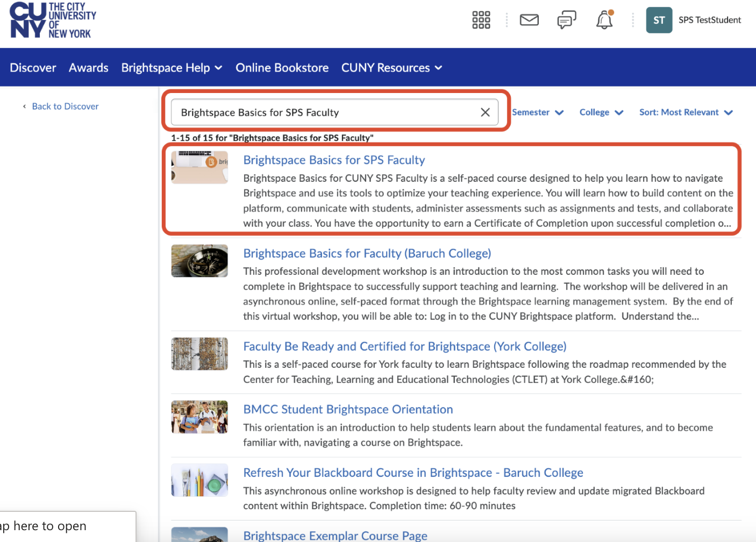Click the 'here to open' popup box
The height and width of the screenshot is (542, 756).
(x=68, y=526)
